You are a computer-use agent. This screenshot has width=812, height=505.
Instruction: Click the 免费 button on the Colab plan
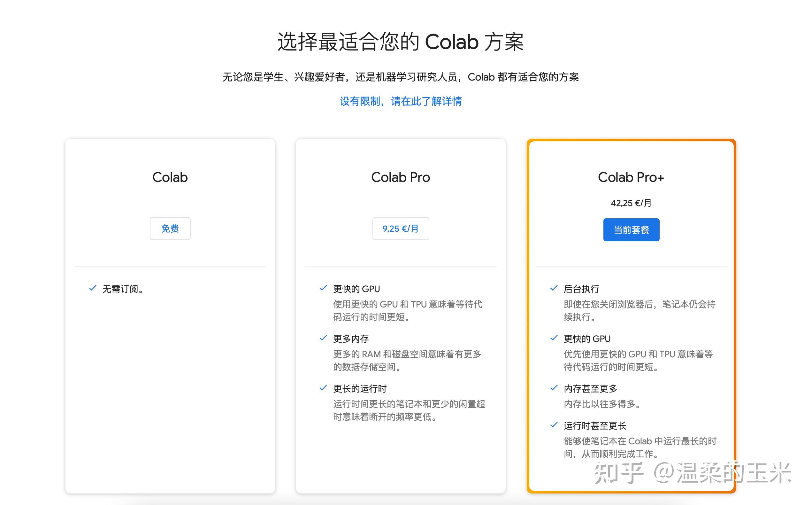pyautogui.click(x=170, y=229)
